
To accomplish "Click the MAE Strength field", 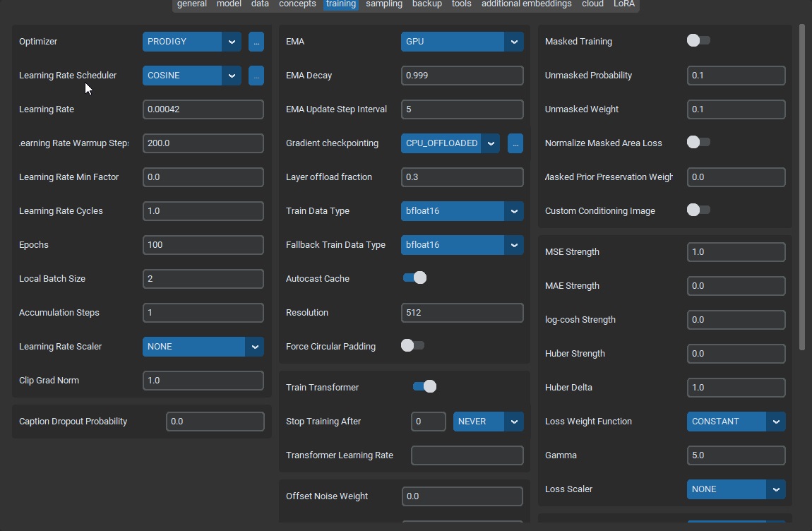I will tap(736, 286).
